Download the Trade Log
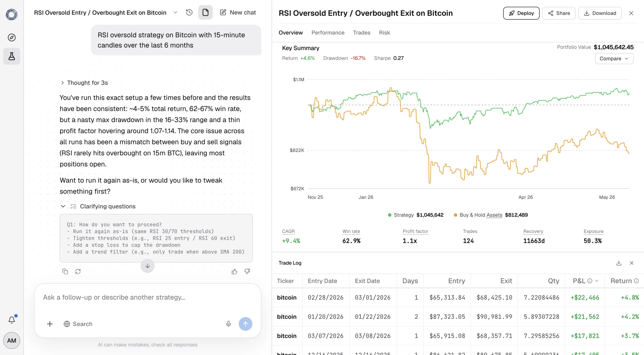The image size is (644, 355). [x=619, y=263]
